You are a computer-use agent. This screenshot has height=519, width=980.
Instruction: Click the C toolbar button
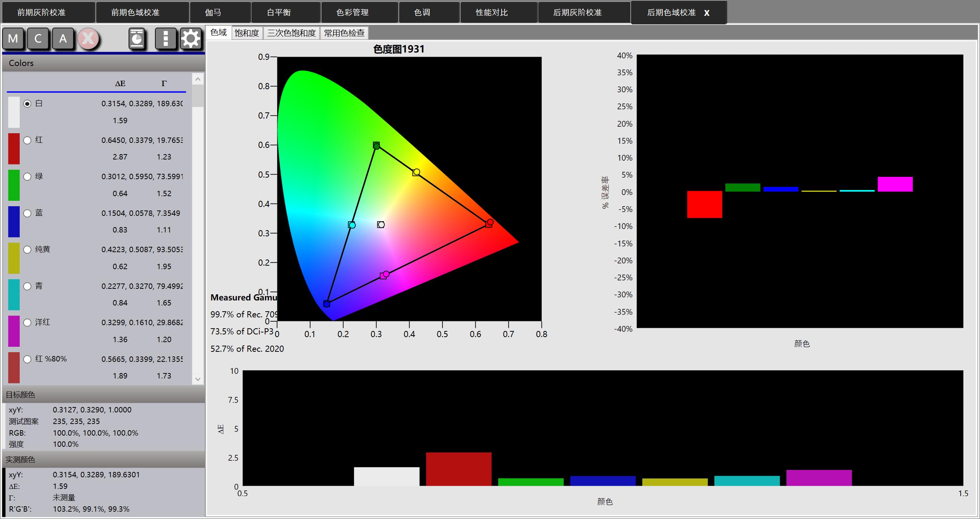point(38,39)
